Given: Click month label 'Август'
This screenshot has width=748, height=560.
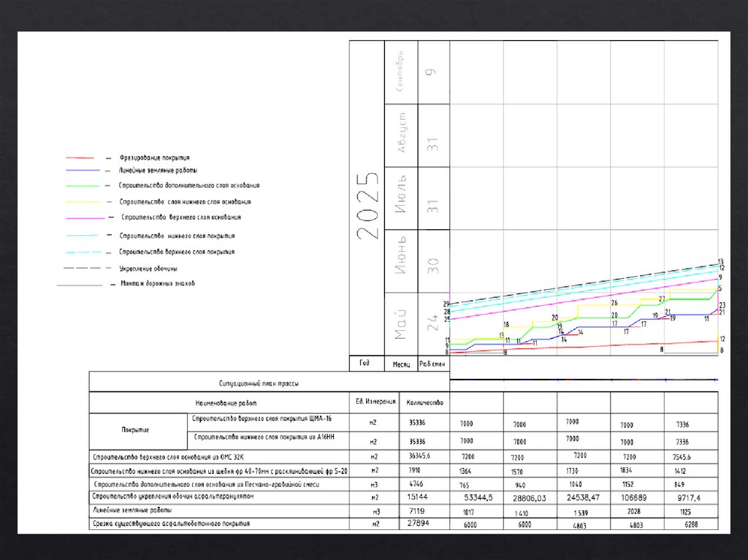Looking at the screenshot, I should [402, 133].
